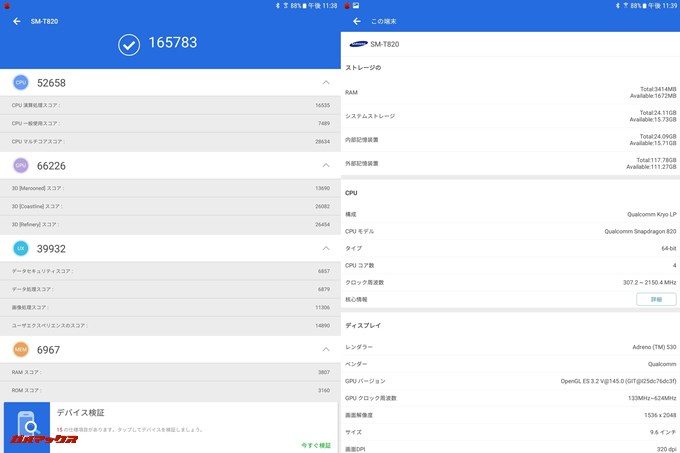Image resolution: width=680 pixels, height=453 pixels.
Task: Select the GPU バージョン OpenGL ES 3.2 row
Action: click(x=510, y=381)
